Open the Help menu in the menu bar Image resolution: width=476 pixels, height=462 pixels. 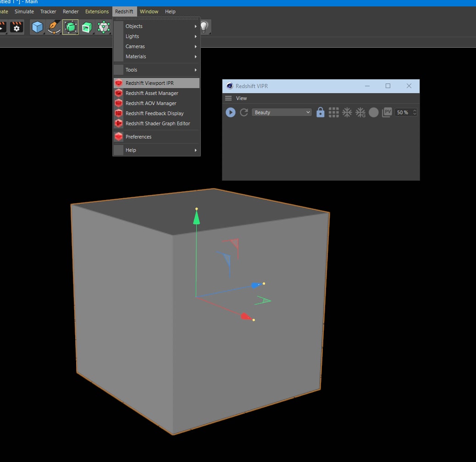[x=170, y=11]
